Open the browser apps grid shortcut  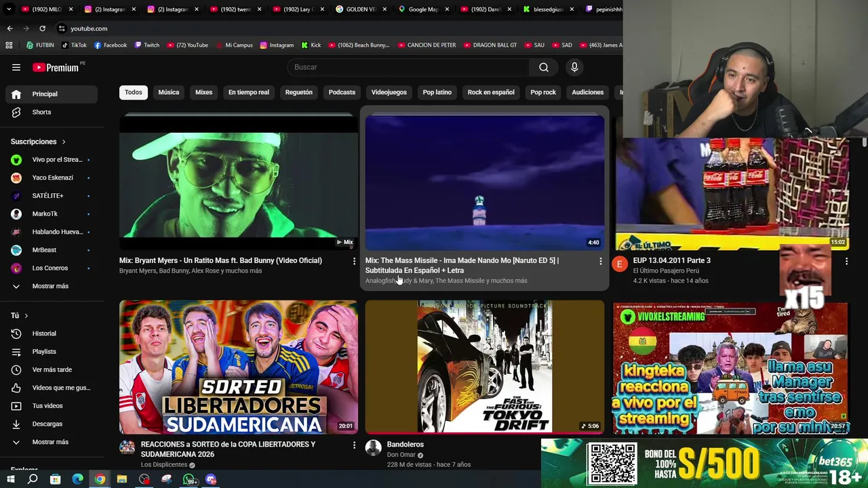coord(9,45)
